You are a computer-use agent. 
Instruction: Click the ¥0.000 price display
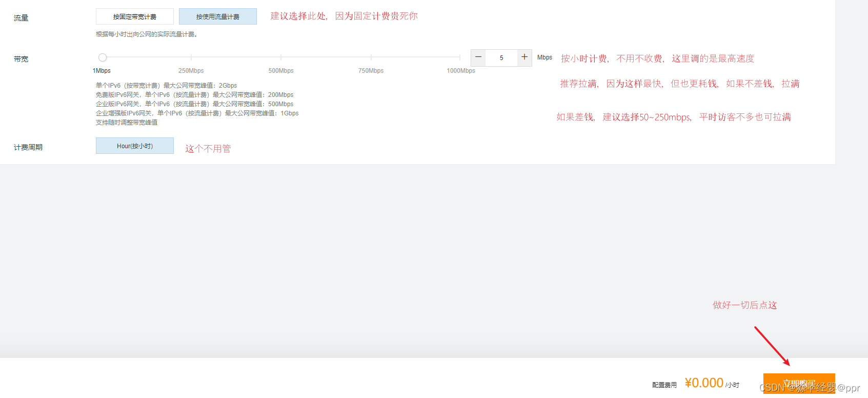[x=704, y=383]
